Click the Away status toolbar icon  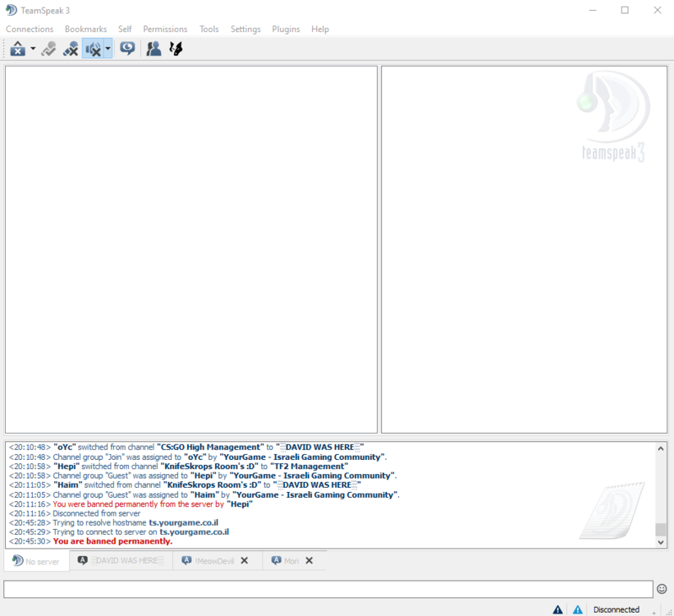coord(17,49)
